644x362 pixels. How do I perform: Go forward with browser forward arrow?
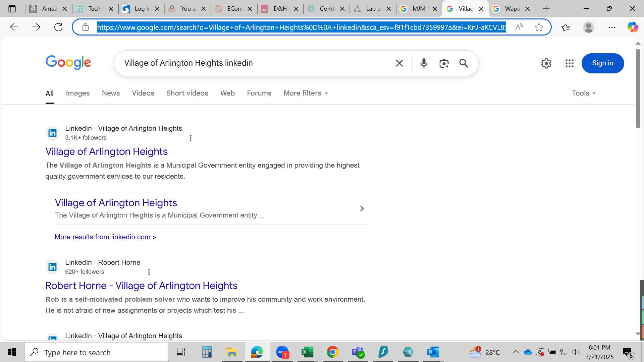point(36,27)
